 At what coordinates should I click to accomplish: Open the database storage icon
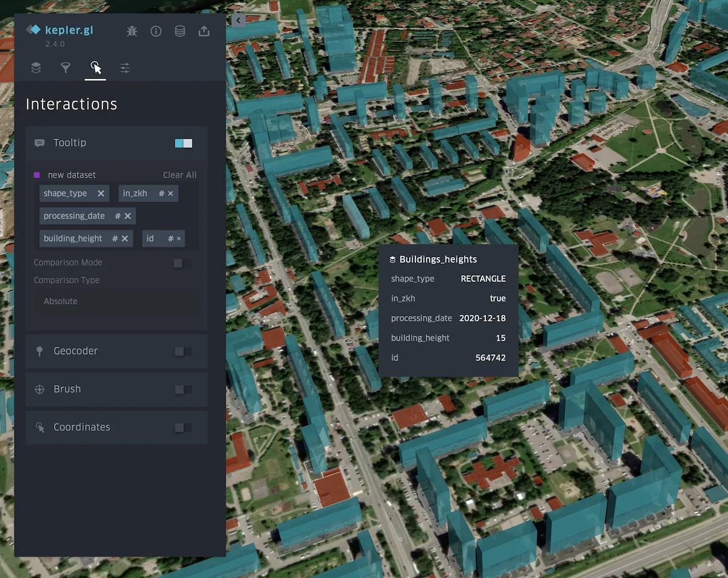click(180, 31)
